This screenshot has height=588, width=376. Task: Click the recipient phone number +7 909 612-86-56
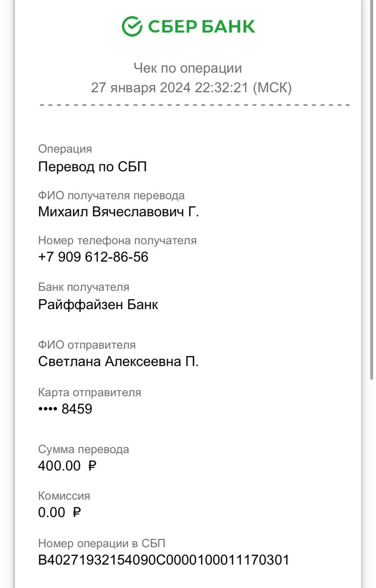[93, 257]
